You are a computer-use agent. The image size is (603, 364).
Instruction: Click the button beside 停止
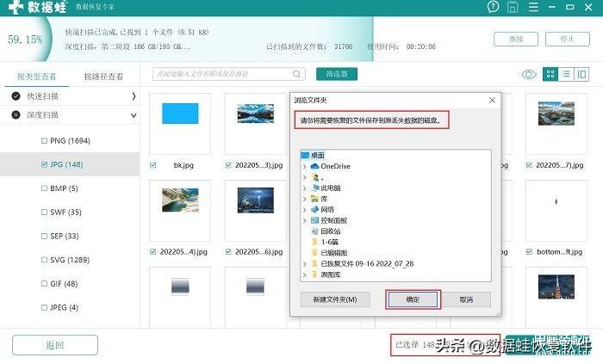[x=516, y=40]
